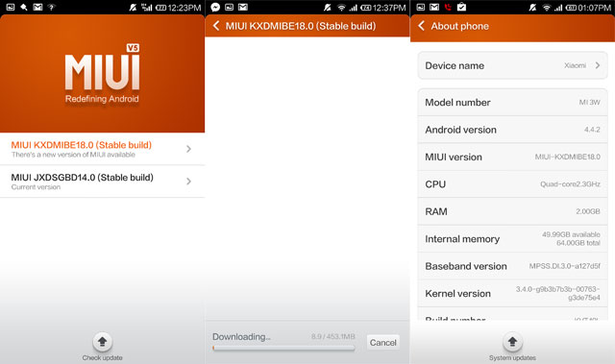Tap 'There's a new version of MIUI available' text

pos(73,155)
